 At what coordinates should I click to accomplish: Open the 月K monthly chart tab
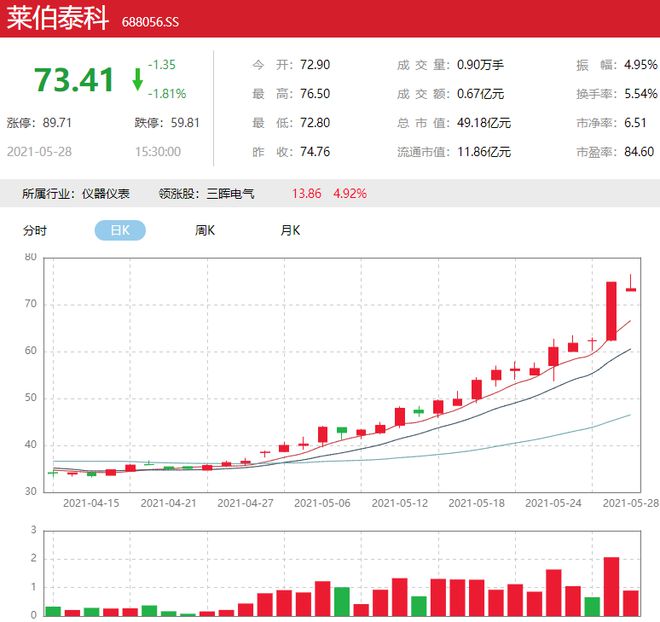[290, 230]
